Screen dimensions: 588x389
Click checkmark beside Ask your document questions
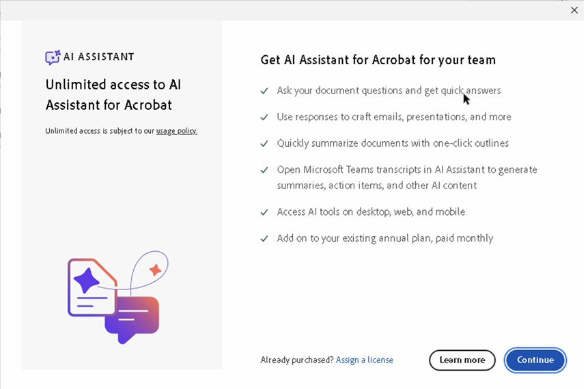click(264, 90)
